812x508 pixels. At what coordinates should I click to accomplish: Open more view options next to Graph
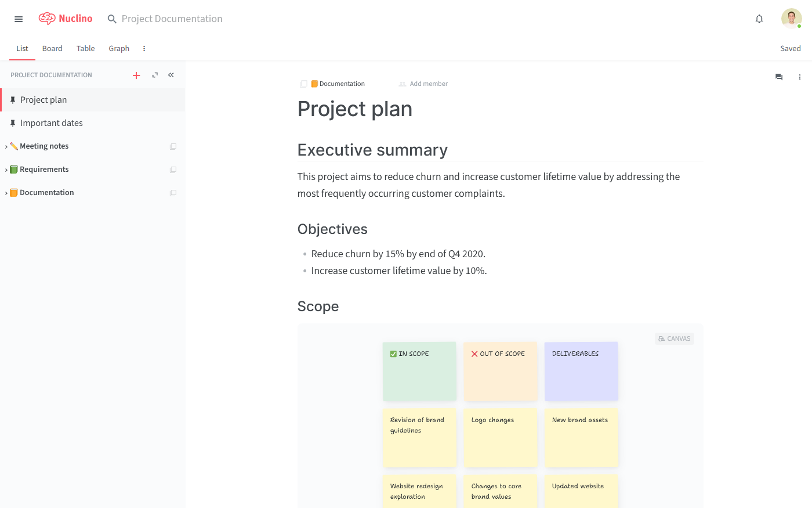click(x=144, y=49)
